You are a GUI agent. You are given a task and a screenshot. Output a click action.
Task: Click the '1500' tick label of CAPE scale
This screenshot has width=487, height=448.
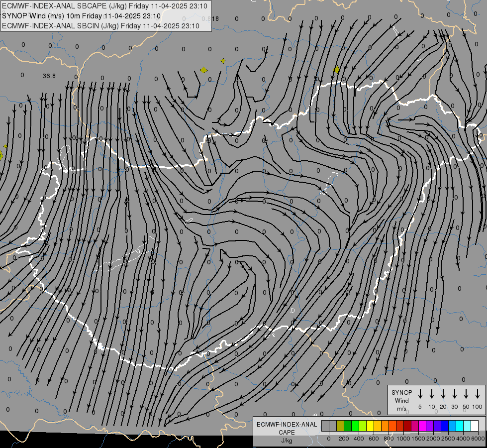418,439
